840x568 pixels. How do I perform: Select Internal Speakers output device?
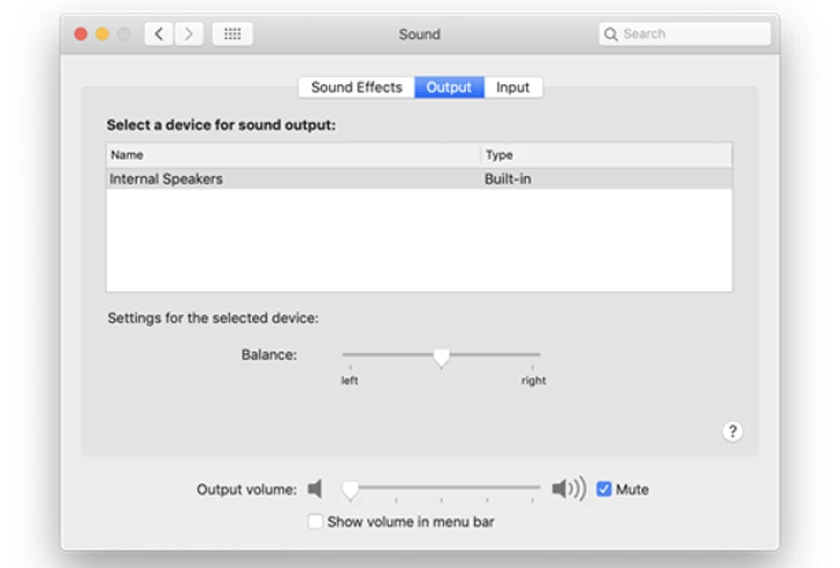419,179
